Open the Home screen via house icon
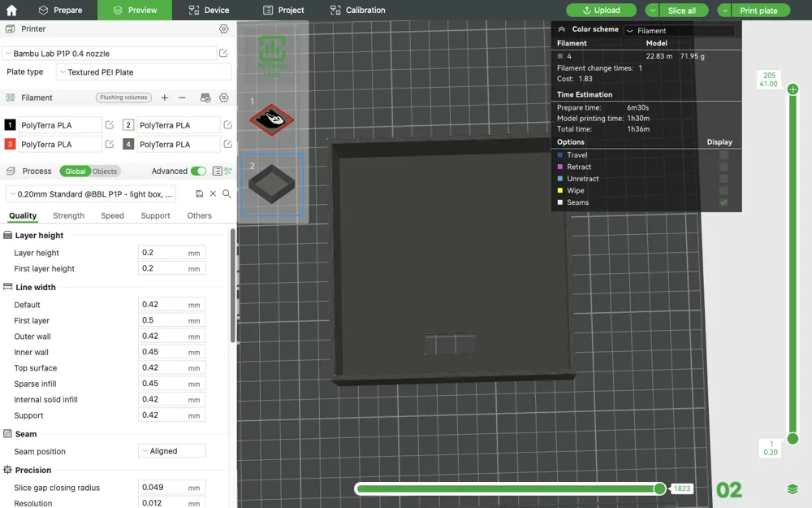812x508 pixels. coord(12,10)
